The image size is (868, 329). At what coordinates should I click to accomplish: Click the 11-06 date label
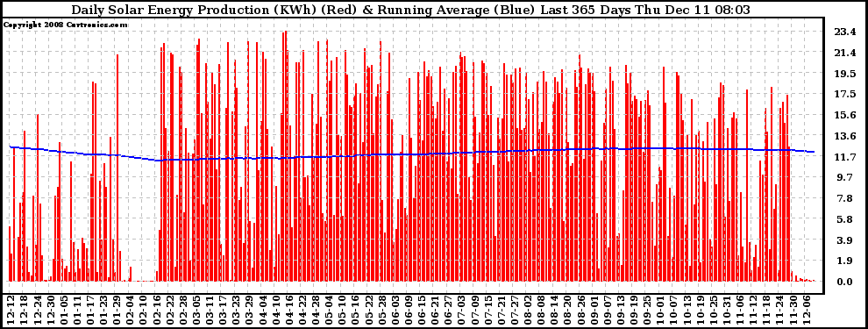pyautogui.click(x=740, y=310)
